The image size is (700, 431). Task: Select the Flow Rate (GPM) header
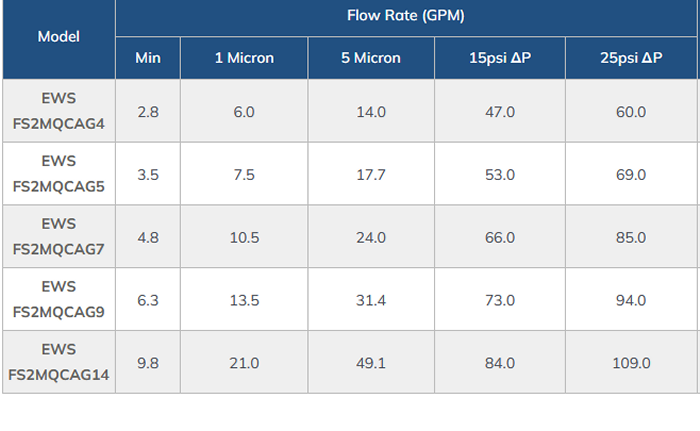tap(406, 16)
